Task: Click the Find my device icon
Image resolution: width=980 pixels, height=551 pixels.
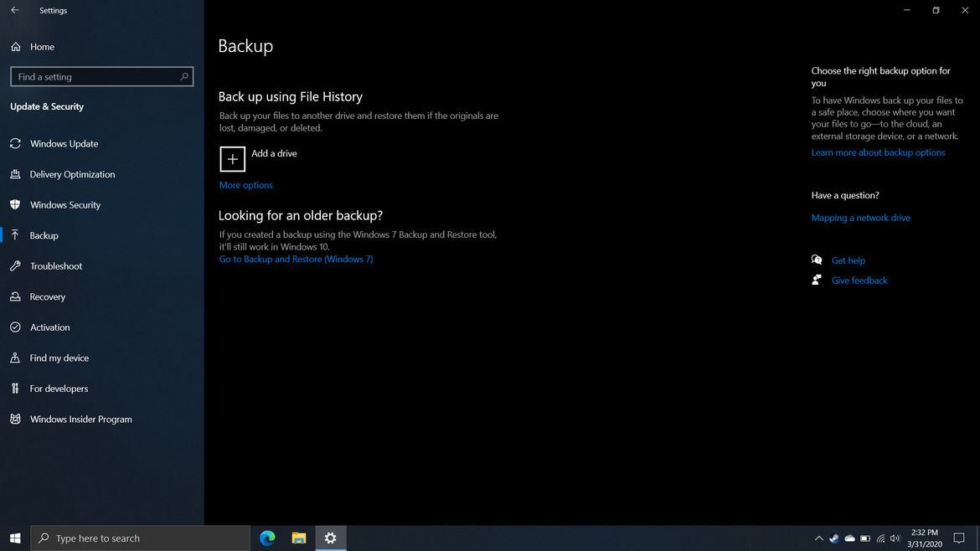Action: coord(16,358)
